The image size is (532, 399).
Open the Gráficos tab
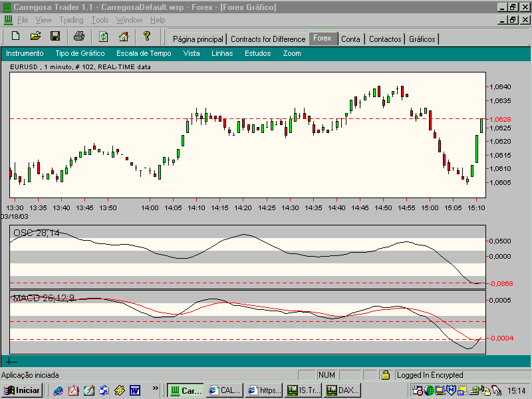[422, 39]
